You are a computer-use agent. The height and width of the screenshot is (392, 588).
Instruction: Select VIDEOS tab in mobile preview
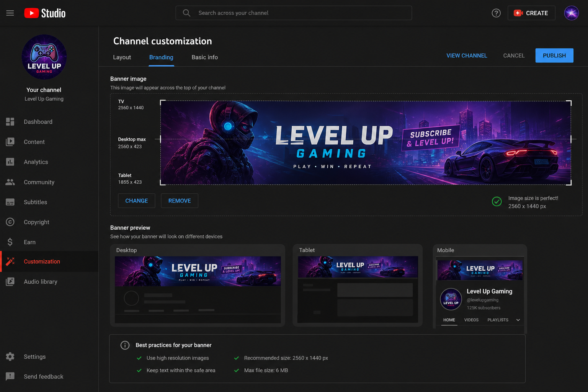pyautogui.click(x=471, y=320)
